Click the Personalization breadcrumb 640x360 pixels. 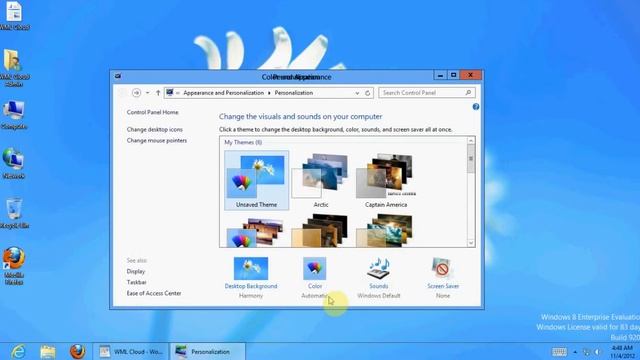point(293,93)
